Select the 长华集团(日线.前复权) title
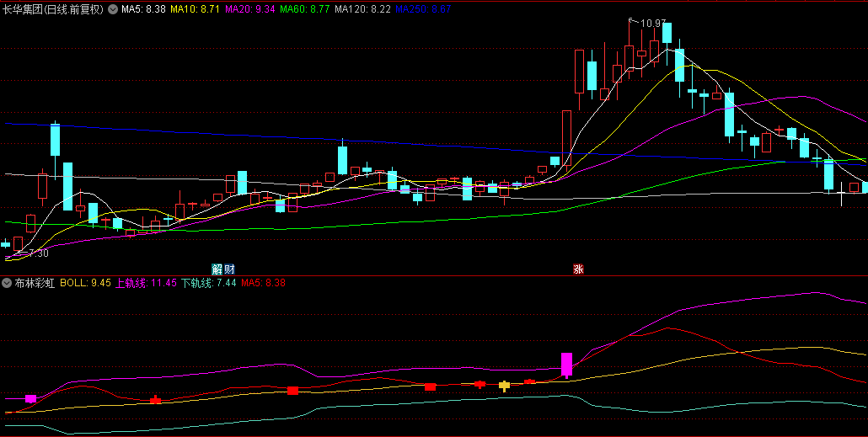This screenshot has width=868, height=437. 53,9
